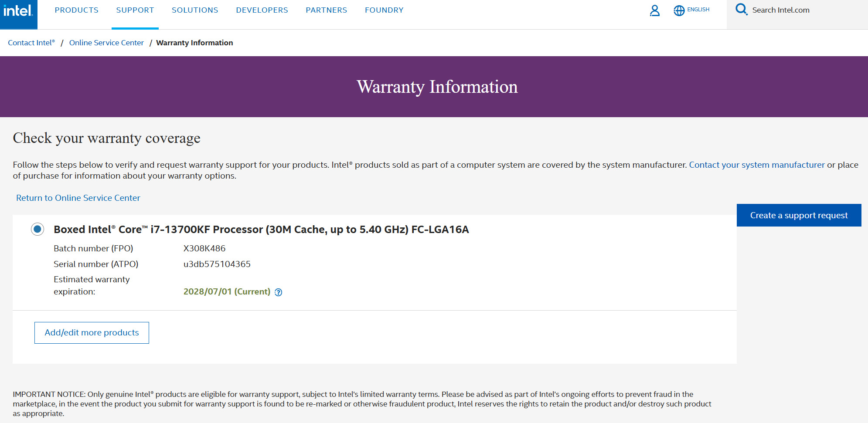Open the Support menu
This screenshot has width=868, height=423.
point(135,10)
